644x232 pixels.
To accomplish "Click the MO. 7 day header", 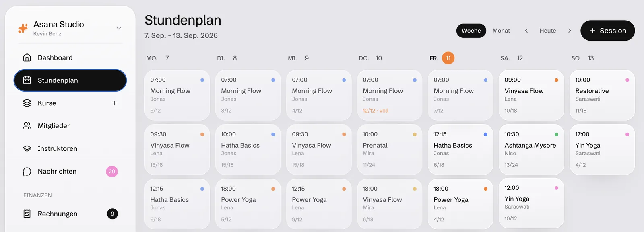I will pyautogui.click(x=158, y=58).
